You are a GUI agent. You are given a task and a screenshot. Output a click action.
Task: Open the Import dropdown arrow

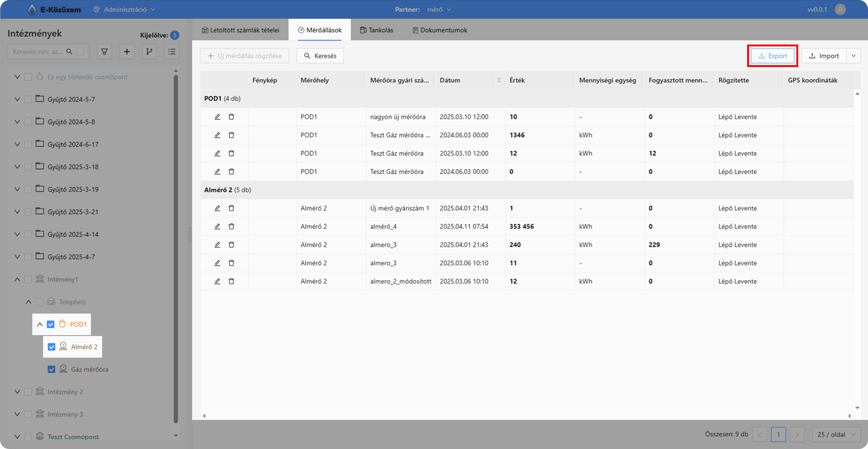pyautogui.click(x=853, y=56)
